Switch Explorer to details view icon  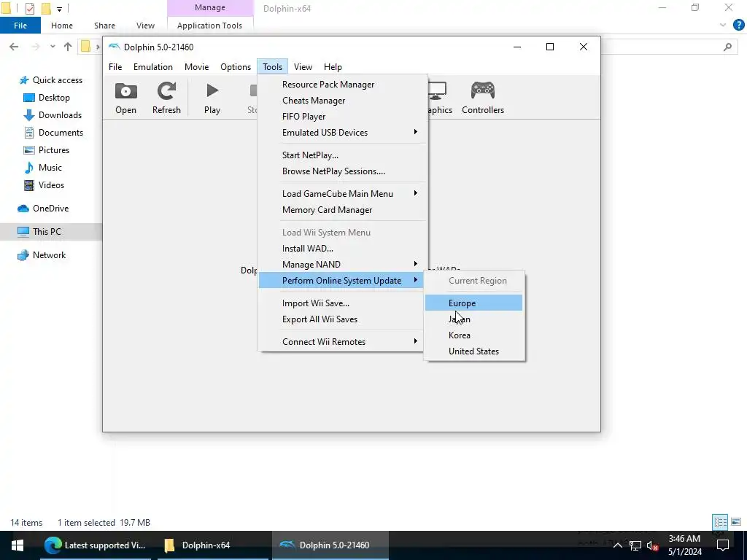pos(720,522)
